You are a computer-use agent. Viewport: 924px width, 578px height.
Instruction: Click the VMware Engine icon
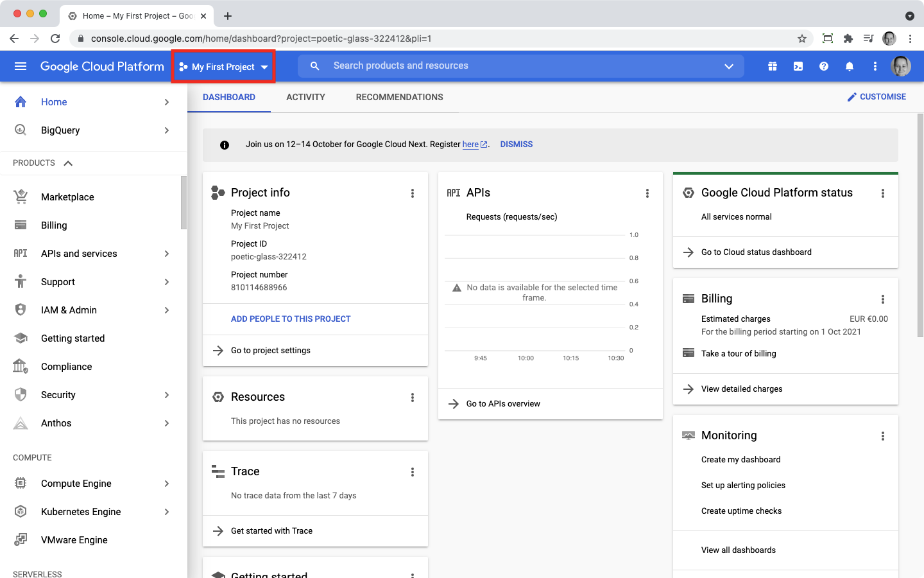[21, 539]
